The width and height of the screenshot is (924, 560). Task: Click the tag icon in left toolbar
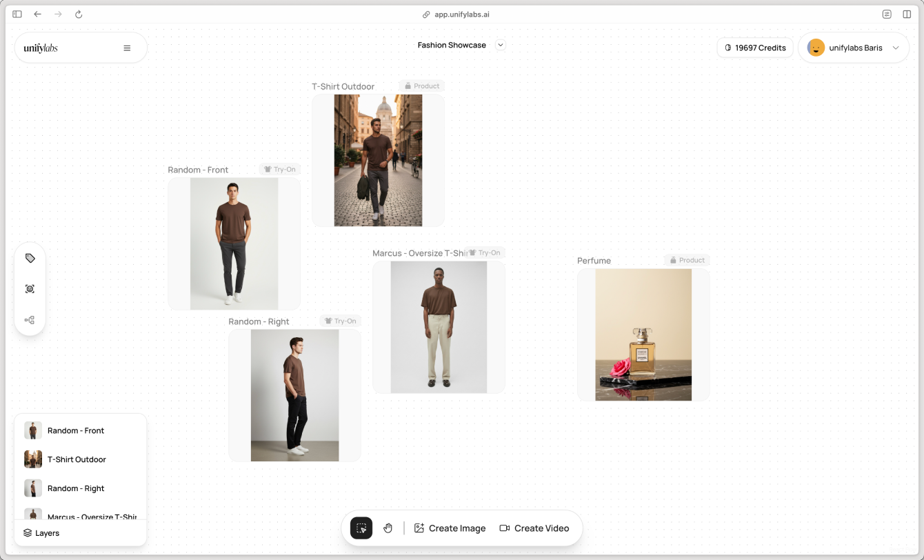tap(30, 258)
